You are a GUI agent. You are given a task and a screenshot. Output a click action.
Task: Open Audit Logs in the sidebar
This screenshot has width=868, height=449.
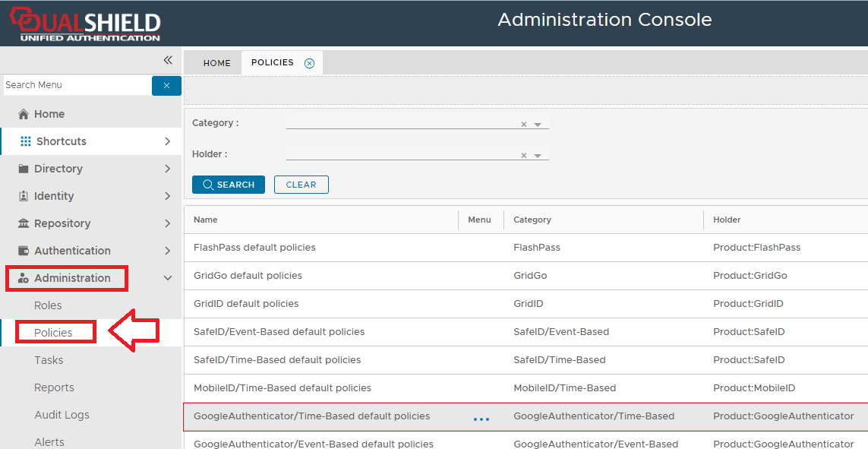coord(62,415)
